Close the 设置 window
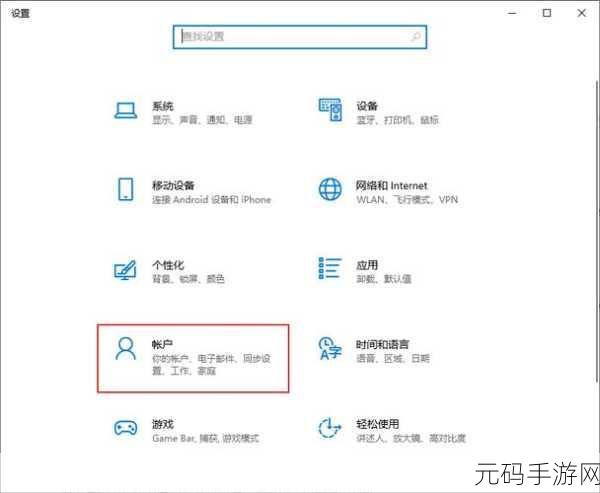This screenshot has height=493, width=600. [582, 13]
